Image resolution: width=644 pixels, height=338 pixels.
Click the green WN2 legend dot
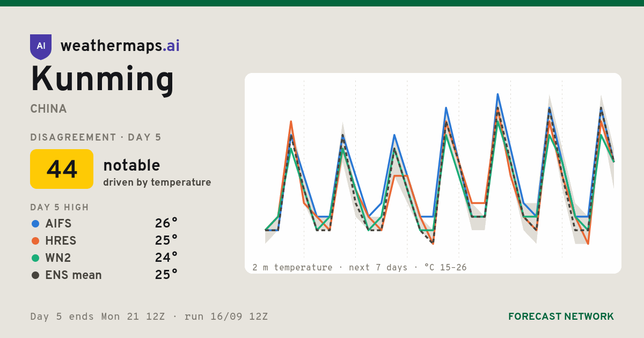coord(35,258)
